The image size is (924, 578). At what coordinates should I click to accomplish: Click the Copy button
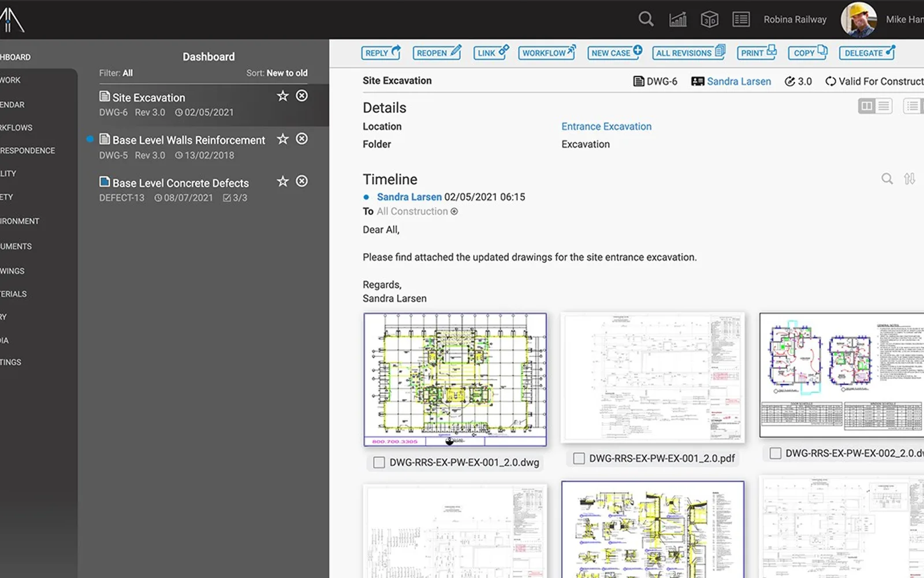(x=808, y=53)
